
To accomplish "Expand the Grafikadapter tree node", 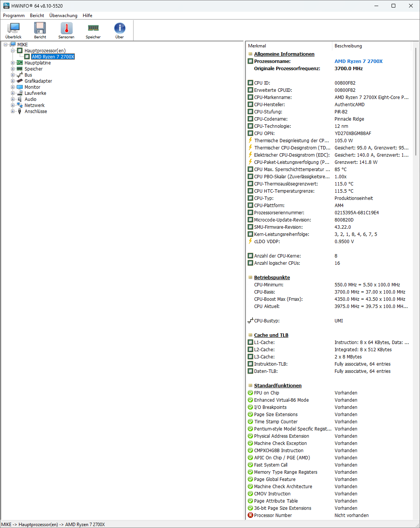I will coord(13,81).
